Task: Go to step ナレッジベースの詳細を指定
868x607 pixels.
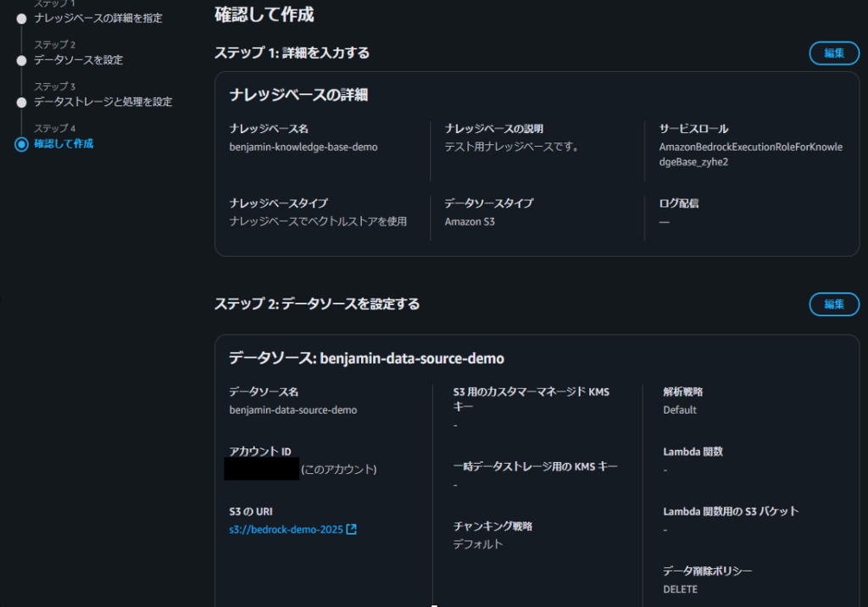Action: click(x=97, y=18)
